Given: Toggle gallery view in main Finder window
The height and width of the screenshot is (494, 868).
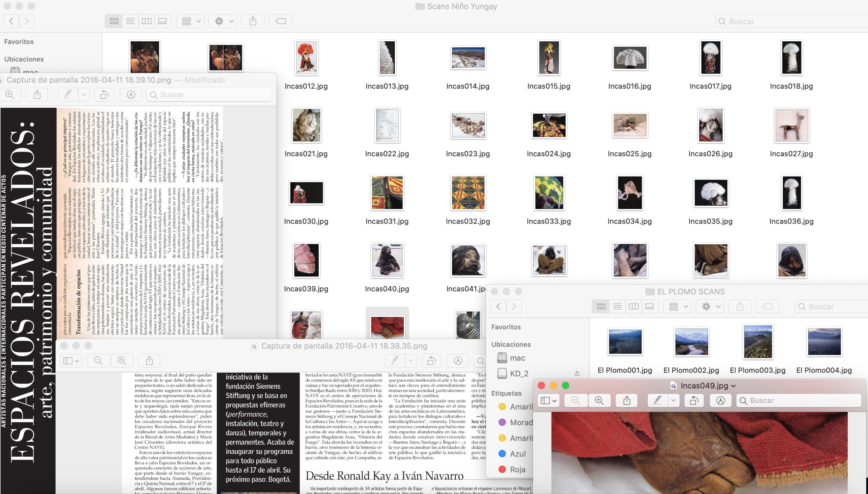Looking at the screenshot, I should tap(163, 21).
